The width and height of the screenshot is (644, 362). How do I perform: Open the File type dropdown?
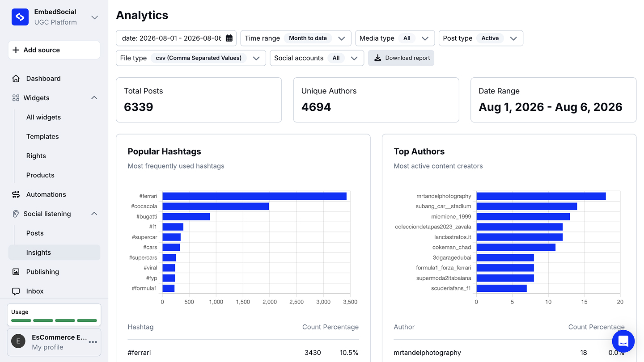pos(191,58)
